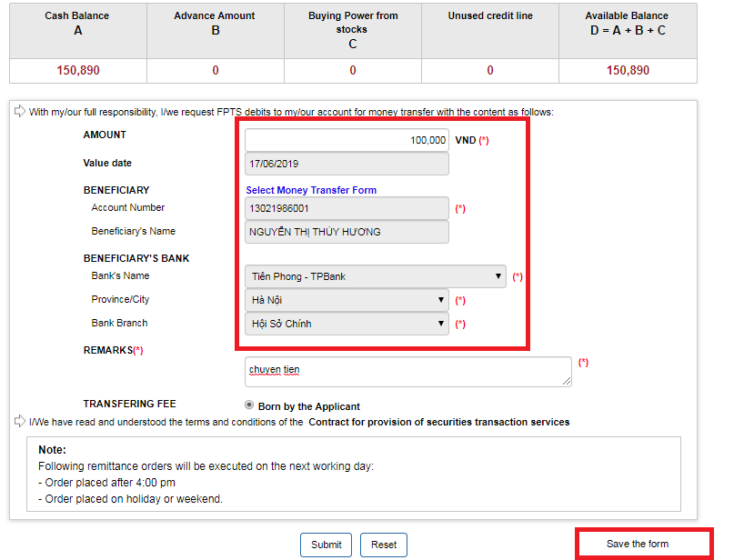Grab the Remarks text box resize handle
Viewport: 734px width, 560px height.
coord(568,383)
